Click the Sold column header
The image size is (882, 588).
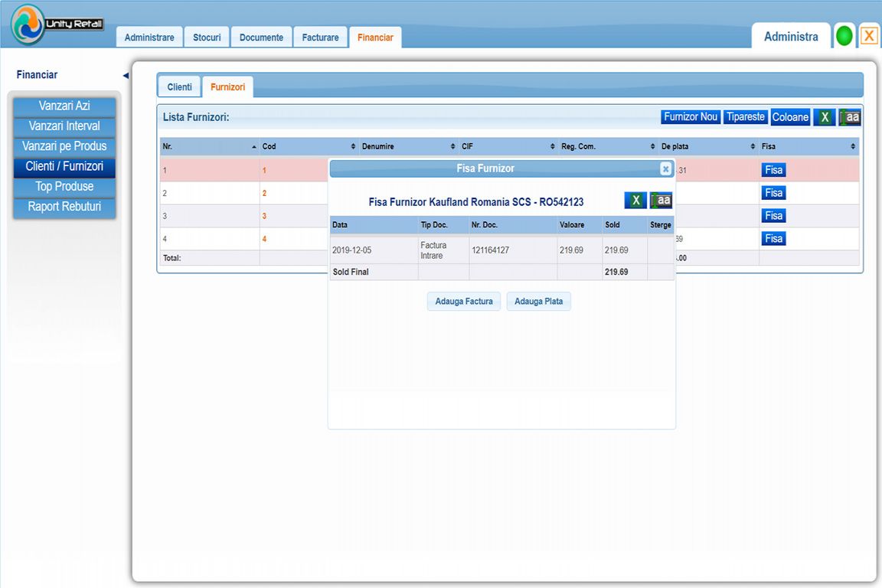625,225
